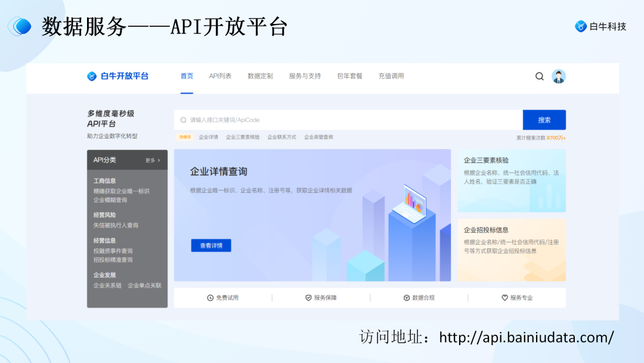Click the search magnifier icon in the navbar
This screenshot has height=363, width=644.
click(x=539, y=76)
